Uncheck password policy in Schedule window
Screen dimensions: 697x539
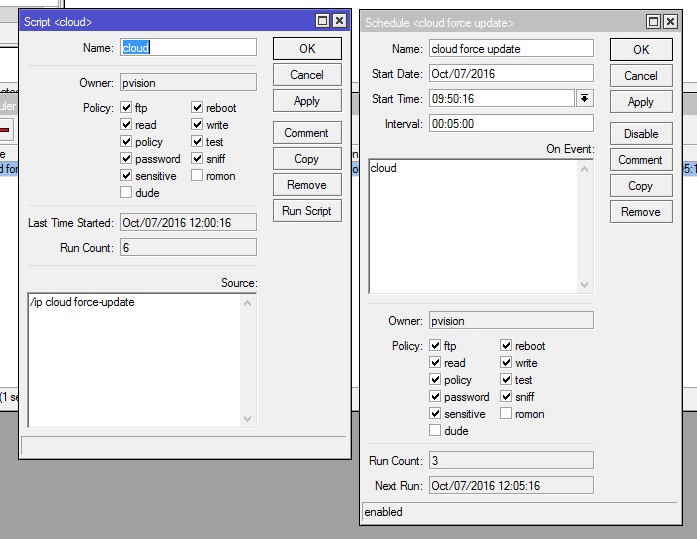(x=435, y=396)
